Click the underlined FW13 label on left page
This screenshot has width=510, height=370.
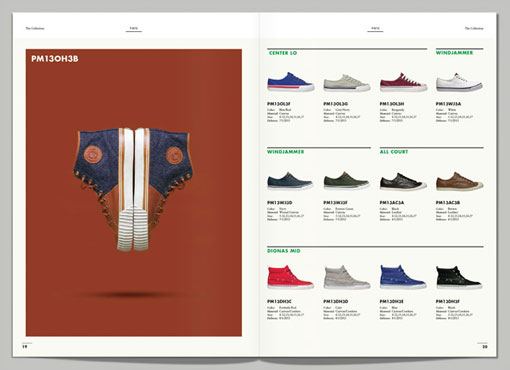click(134, 29)
